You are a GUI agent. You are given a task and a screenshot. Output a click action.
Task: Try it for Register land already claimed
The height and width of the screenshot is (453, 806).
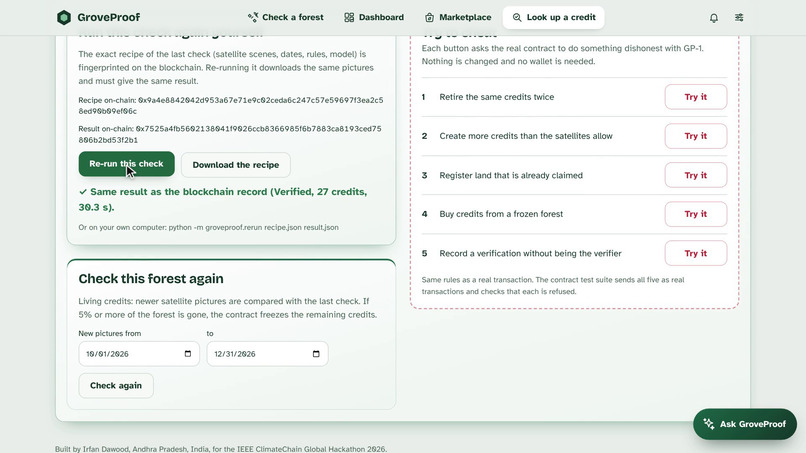[x=695, y=175]
